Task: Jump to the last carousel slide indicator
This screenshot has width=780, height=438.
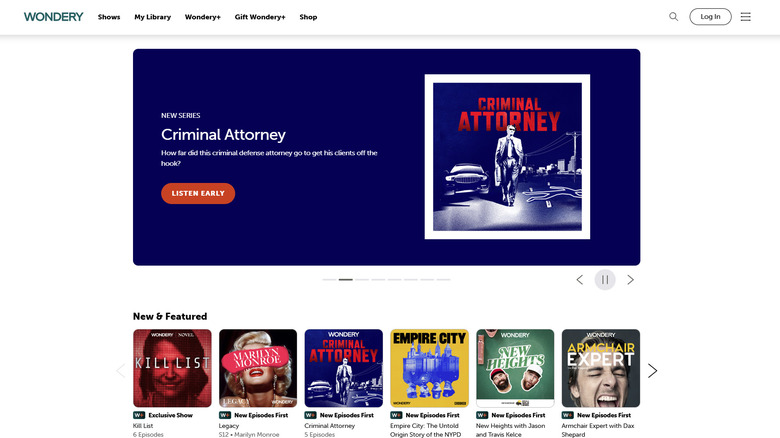Action: [x=443, y=280]
